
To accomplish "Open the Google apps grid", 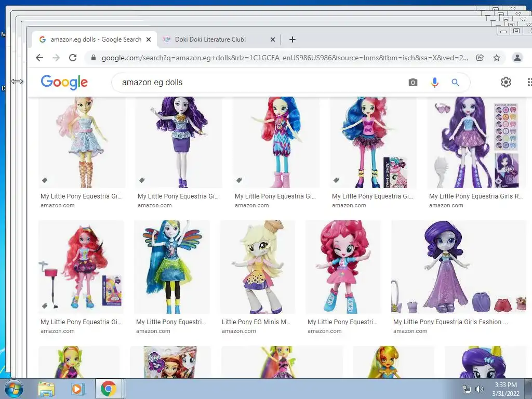I will (529, 82).
